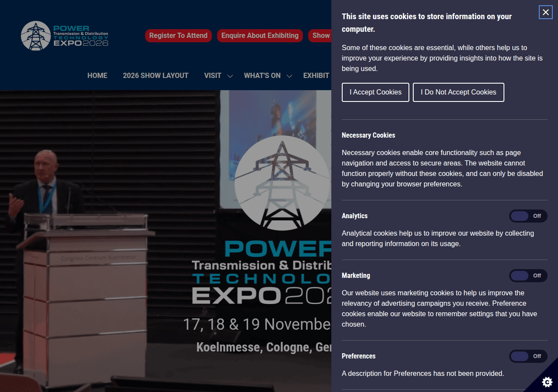Expand the Visit menu chevron

click(x=230, y=76)
